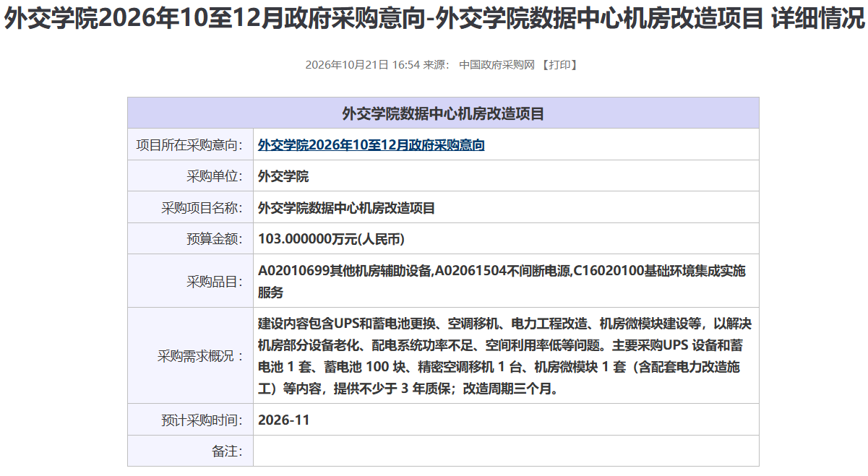Click the 备注 label
Viewport: 868px width, 476px height.
point(227,451)
